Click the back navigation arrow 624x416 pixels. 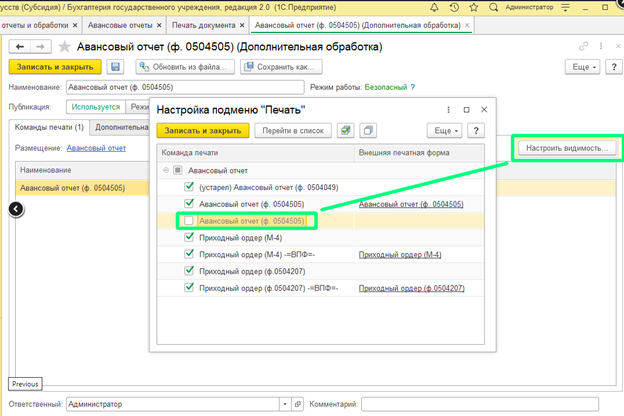[21, 46]
